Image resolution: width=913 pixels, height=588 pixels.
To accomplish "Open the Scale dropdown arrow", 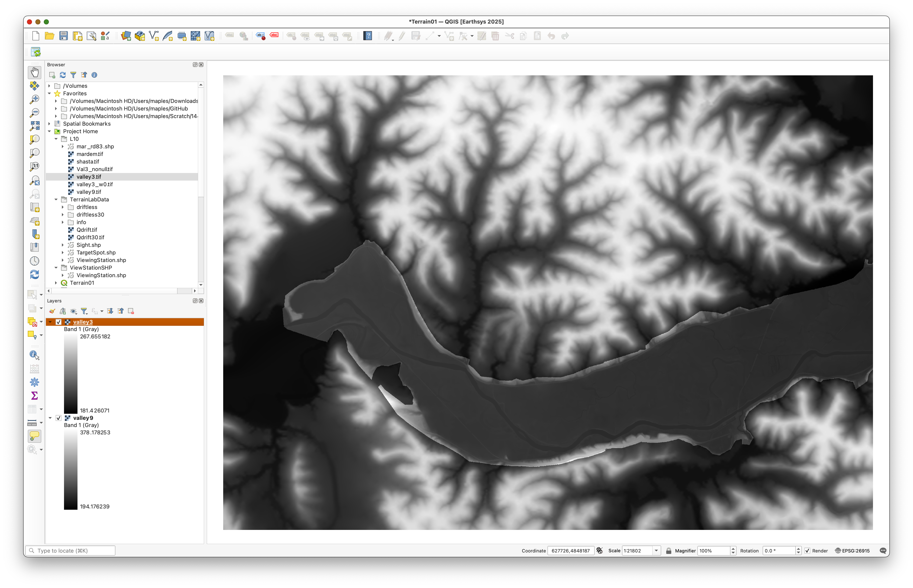I will [656, 551].
